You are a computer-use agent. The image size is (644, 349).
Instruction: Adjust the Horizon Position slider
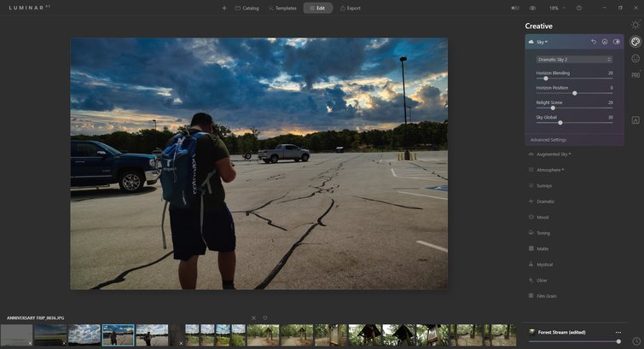[x=574, y=93]
